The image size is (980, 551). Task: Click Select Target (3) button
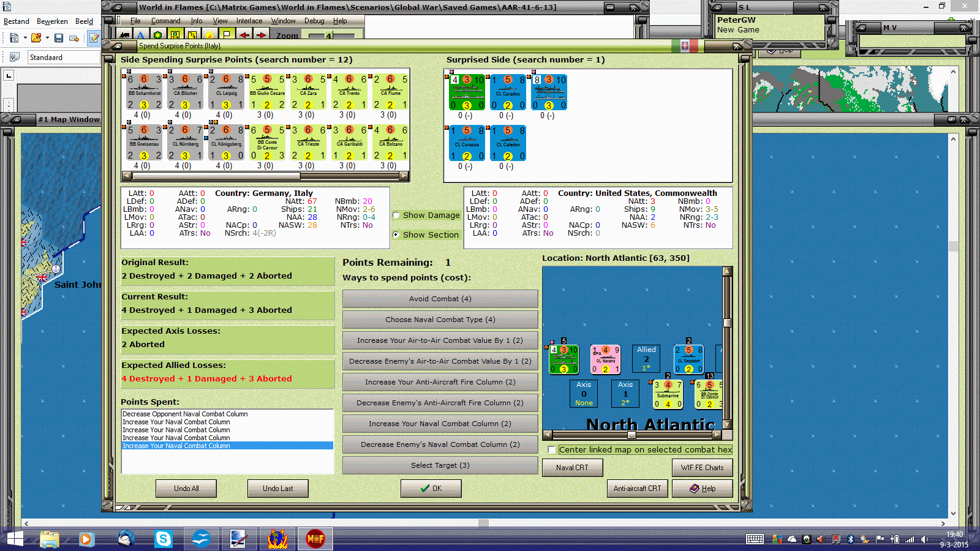pyautogui.click(x=440, y=465)
